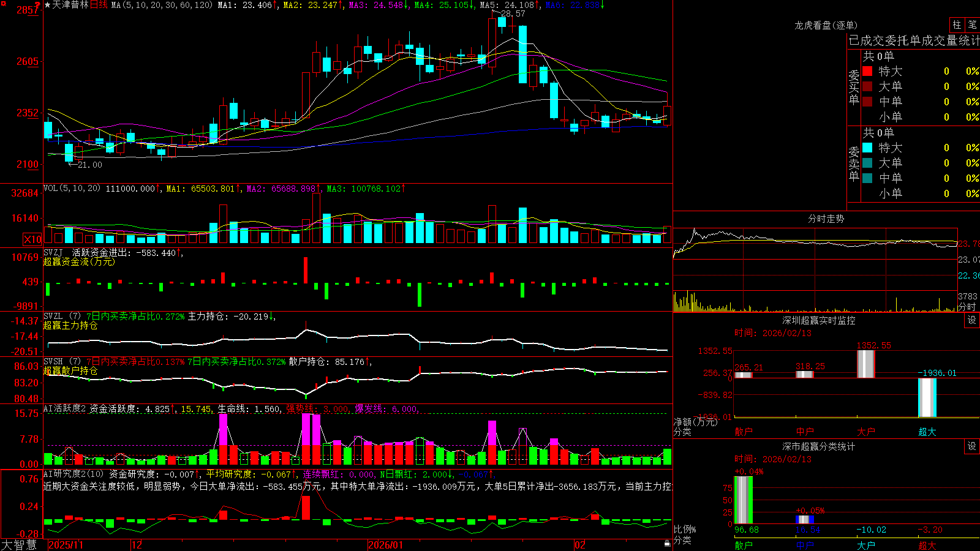Select the 12 month marker on the timeline

point(137,545)
